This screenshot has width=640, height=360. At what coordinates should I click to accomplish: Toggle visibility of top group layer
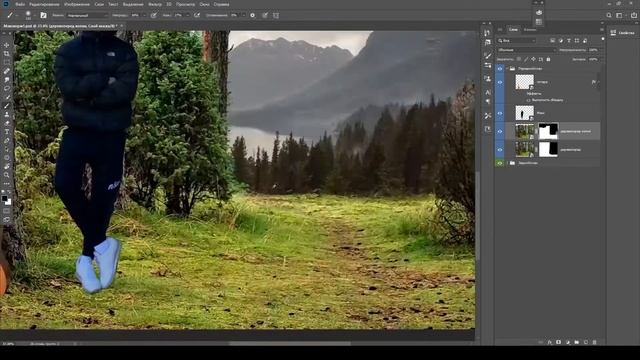click(500, 69)
